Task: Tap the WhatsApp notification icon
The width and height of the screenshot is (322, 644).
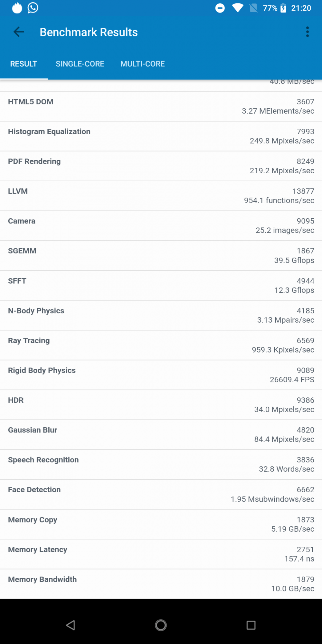Action: click(x=33, y=8)
